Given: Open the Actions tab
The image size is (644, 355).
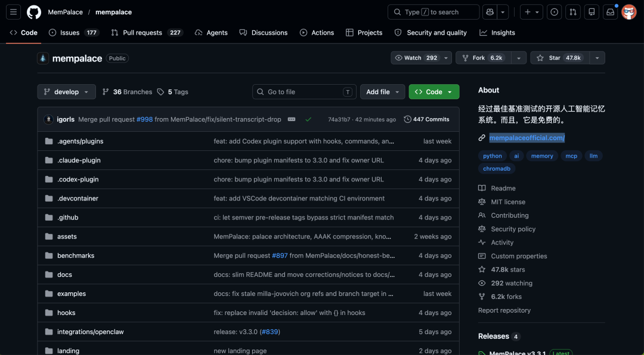Looking at the screenshot, I should point(317,32).
